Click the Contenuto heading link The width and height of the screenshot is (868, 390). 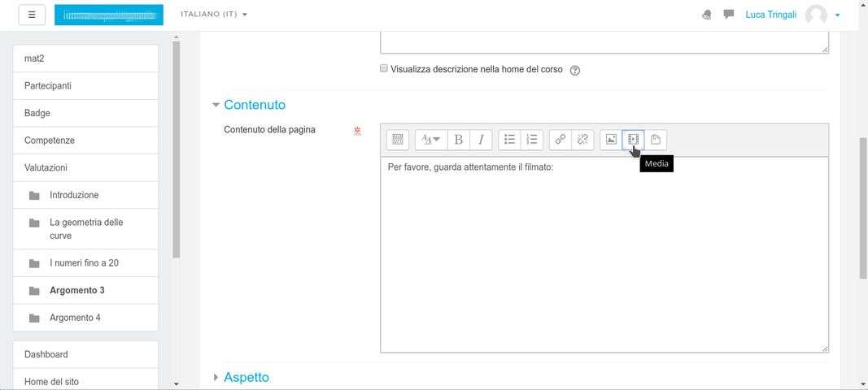point(255,105)
